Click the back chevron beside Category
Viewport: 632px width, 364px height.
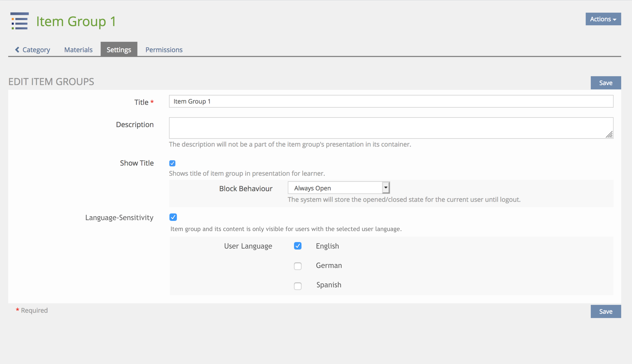[17, 50]
